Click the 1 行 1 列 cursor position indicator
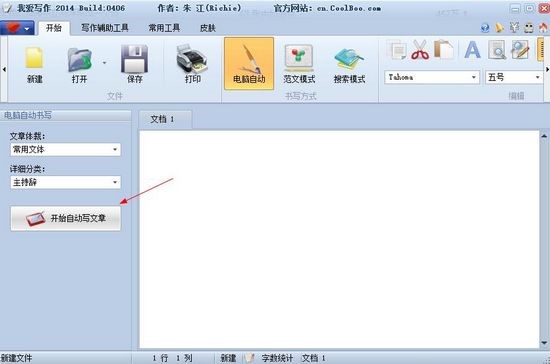The width and height of the screenshot is (550, 364). [172, 358]
